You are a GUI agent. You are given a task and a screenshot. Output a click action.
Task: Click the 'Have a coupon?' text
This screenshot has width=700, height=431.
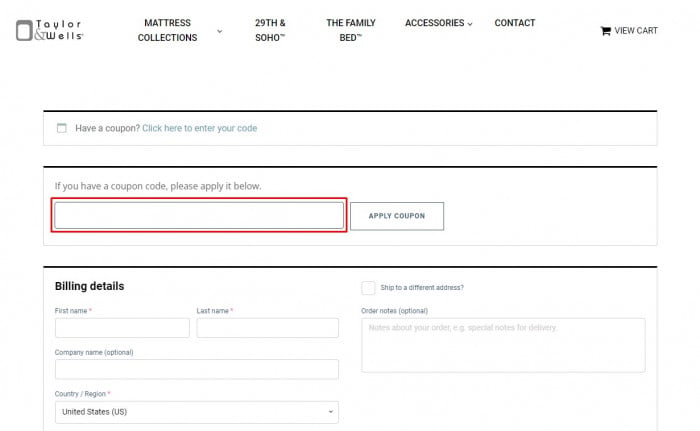pos(108,128)
